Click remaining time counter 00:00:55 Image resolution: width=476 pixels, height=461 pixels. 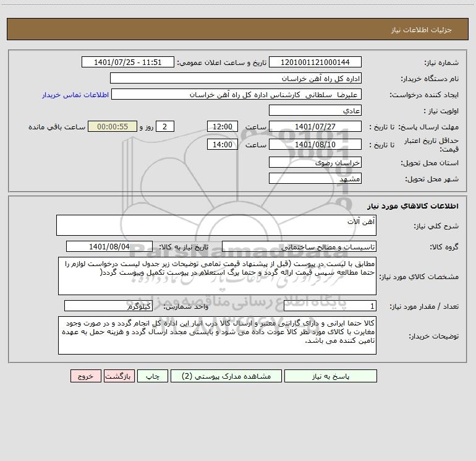coord(113,126)
